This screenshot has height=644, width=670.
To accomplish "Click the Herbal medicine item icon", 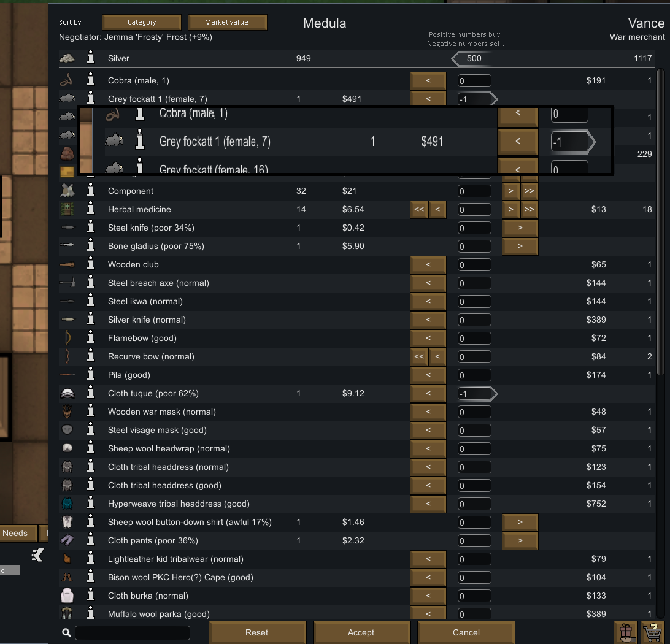I will coord(67,209).
